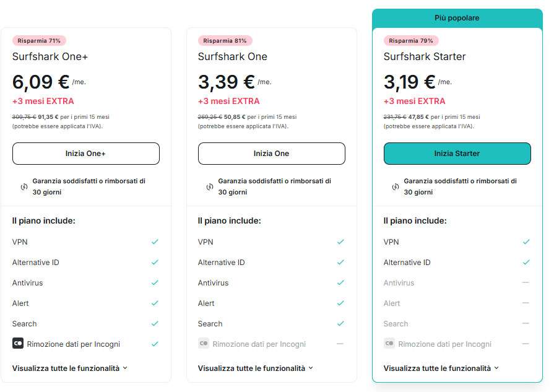Click money-back guarantee icon under Inizia One
Screen dimensions: 554x392
[209, 186]
